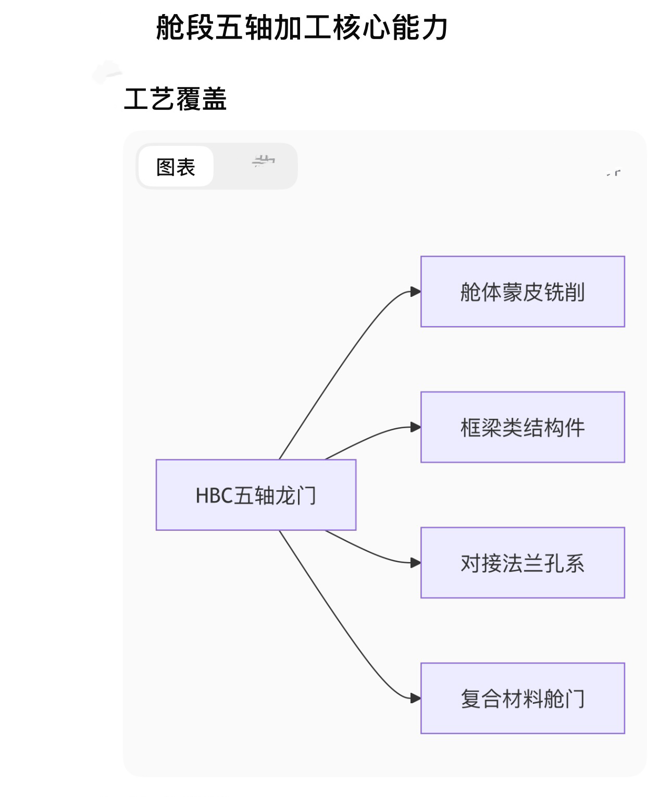Click the small icon at chart panel's top-right
This screenshot has height=797, width=672.
[x=614, y=172]
